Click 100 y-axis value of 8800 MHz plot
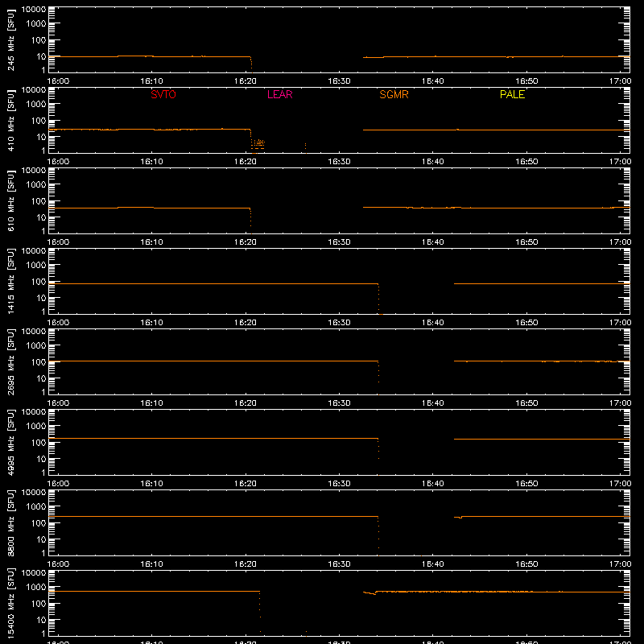The width and height of the screenshot is (644, 644). [39, 523]
